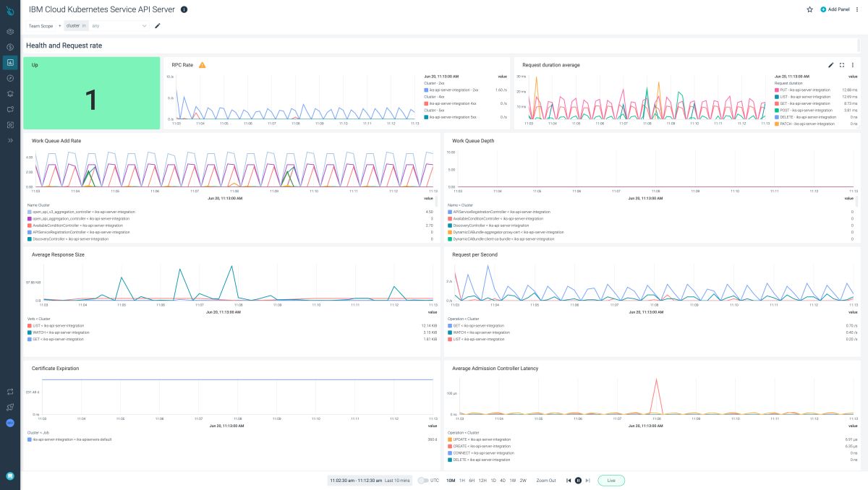868x490 pixels.
Task: Select the 4D time range
Action: 503,480
